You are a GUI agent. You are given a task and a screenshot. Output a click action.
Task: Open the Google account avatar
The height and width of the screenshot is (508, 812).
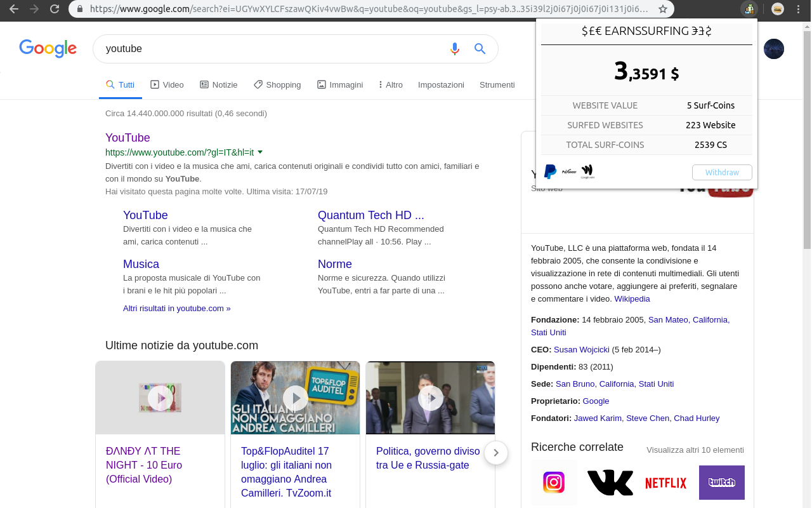pos(773,49)
